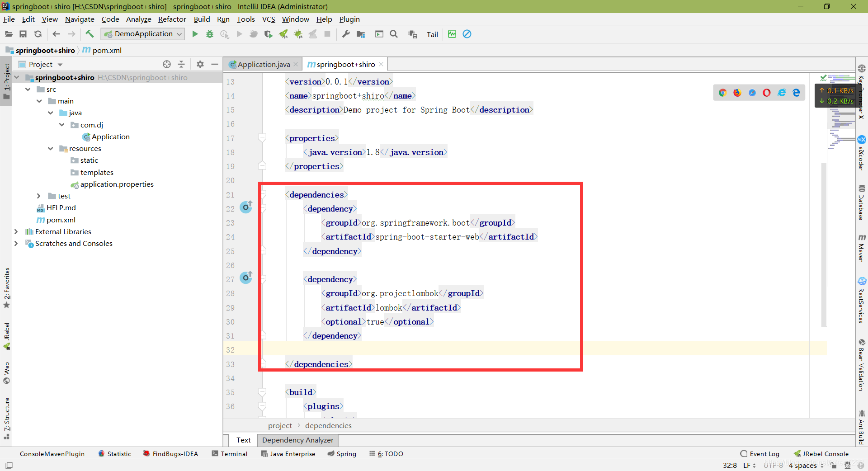Open settings via the wrench icon

tap(346, 34)
